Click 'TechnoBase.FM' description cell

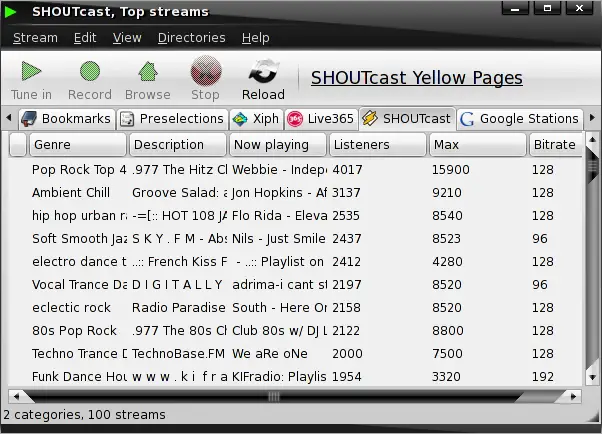(x=178, y=354)
